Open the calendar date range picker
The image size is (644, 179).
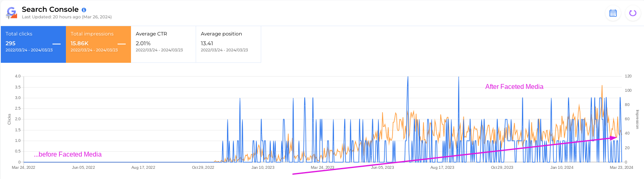tap(613, 13)
